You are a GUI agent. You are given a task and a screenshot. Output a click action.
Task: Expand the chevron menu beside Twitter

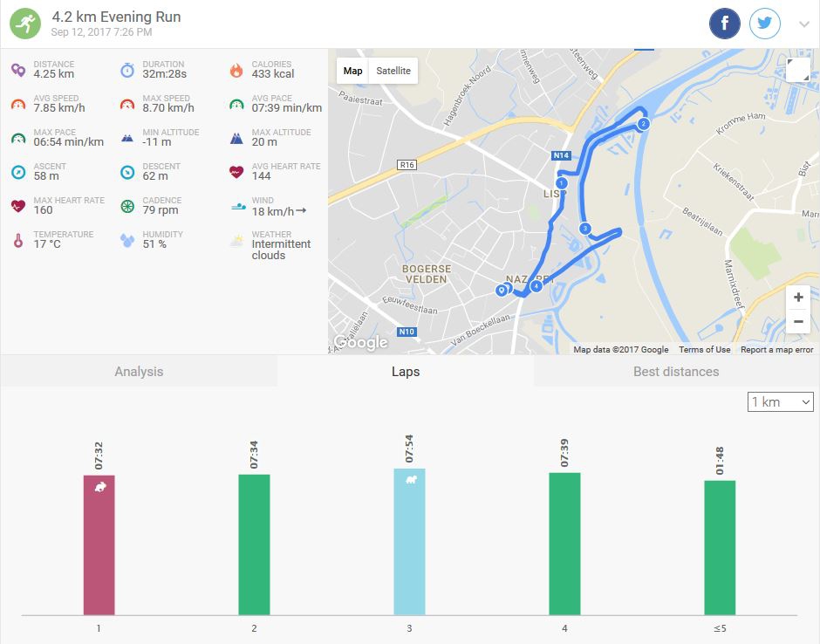tap(803, 24)
